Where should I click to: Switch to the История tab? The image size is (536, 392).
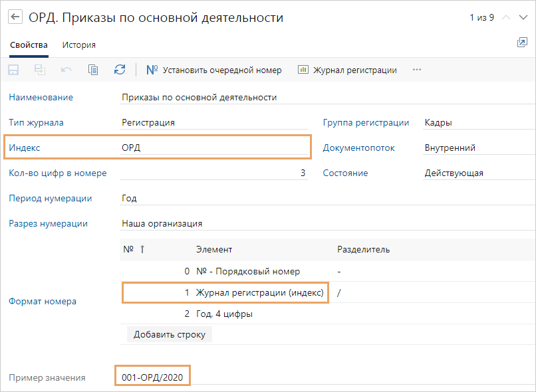click(x=79, y=45)
